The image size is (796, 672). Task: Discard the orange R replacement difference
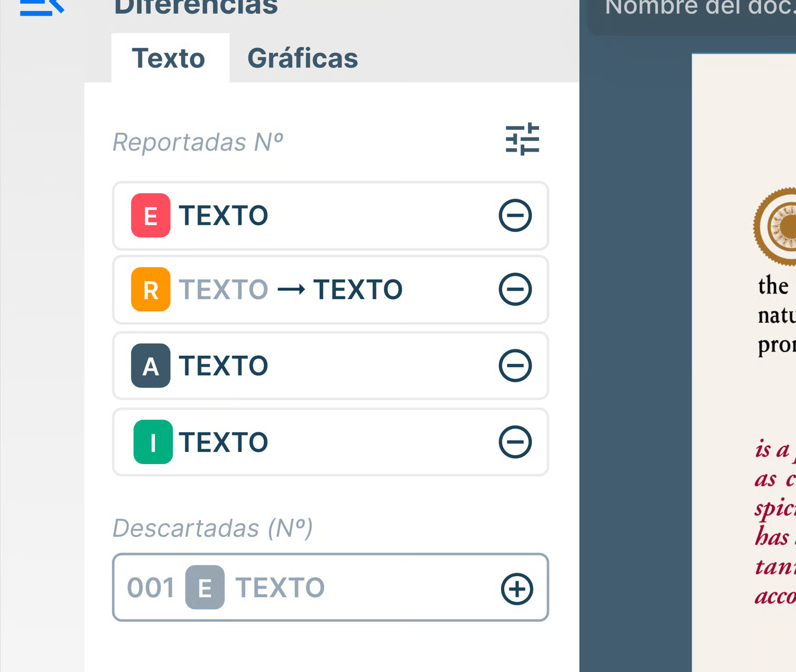[515, 289]
